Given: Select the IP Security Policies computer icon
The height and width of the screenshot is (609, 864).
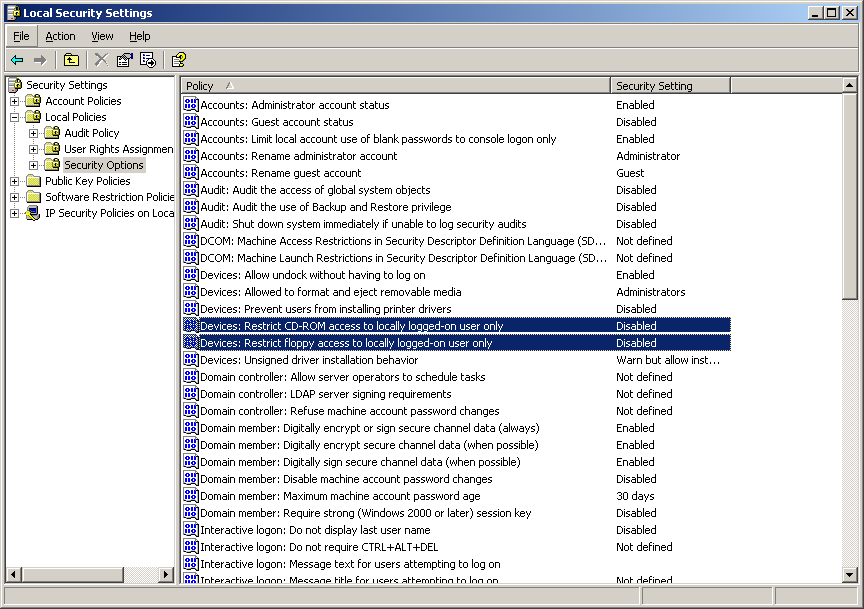Looking at the screenshot, I should pos(33,213).
